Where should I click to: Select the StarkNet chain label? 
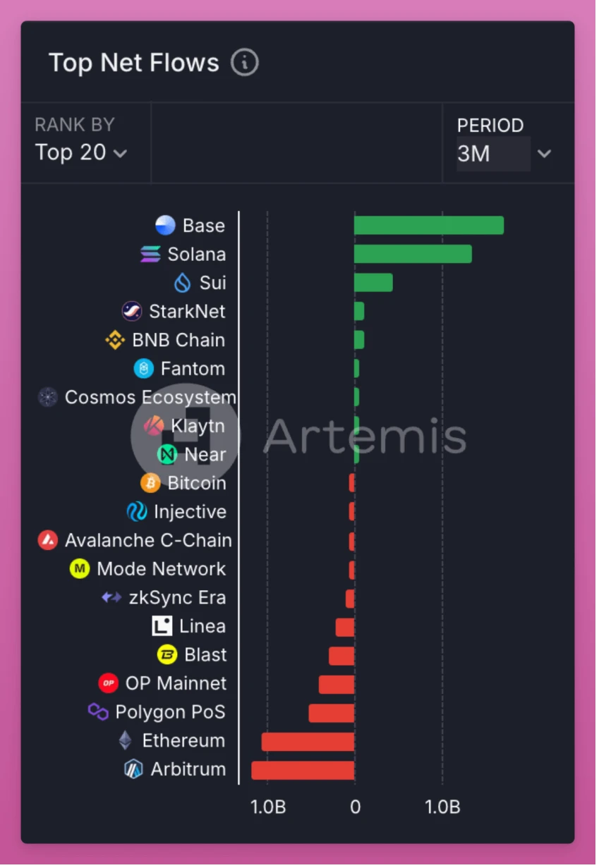coord(187,312)
